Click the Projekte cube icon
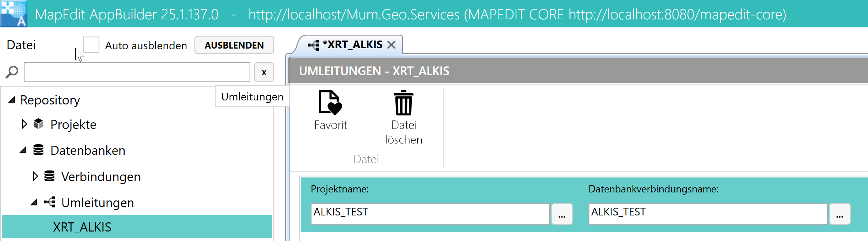Screen dimensions: 868x241 [x=38, y=124]
